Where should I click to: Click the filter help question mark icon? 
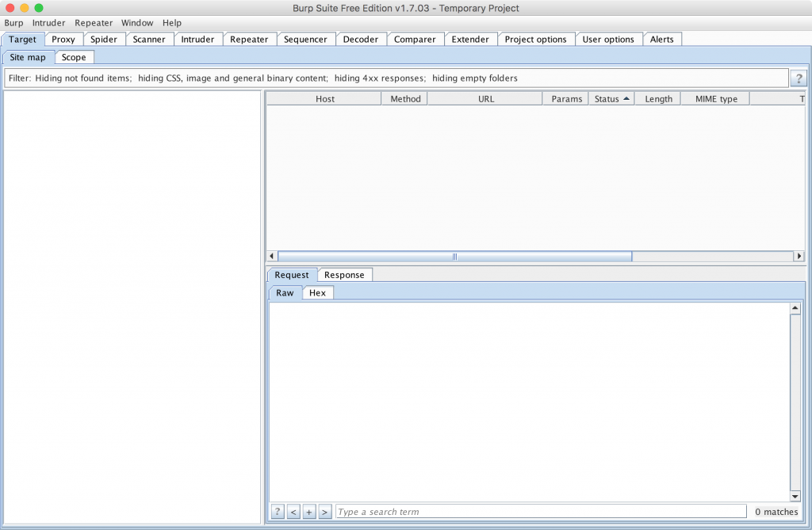799,78
